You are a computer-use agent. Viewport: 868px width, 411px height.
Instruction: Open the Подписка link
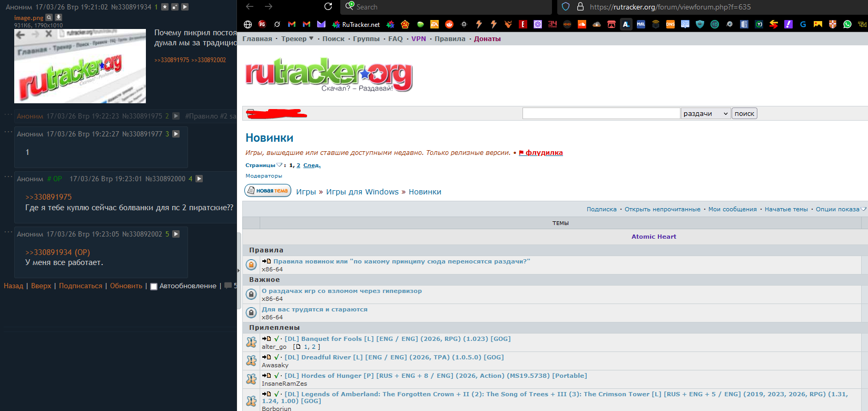click(x=601, y=209)
